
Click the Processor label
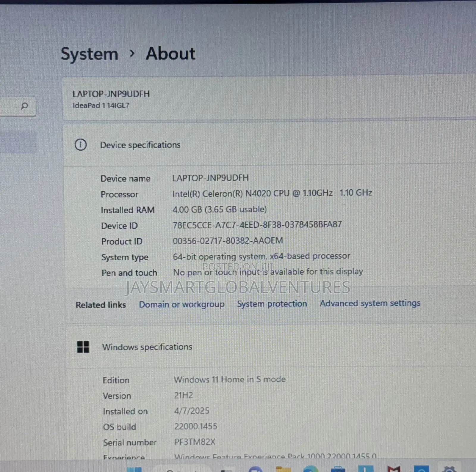120,194
